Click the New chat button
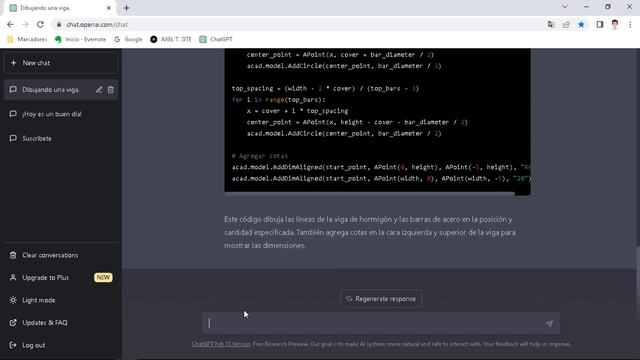The image size is (640, 360). (x=61, y=63)
